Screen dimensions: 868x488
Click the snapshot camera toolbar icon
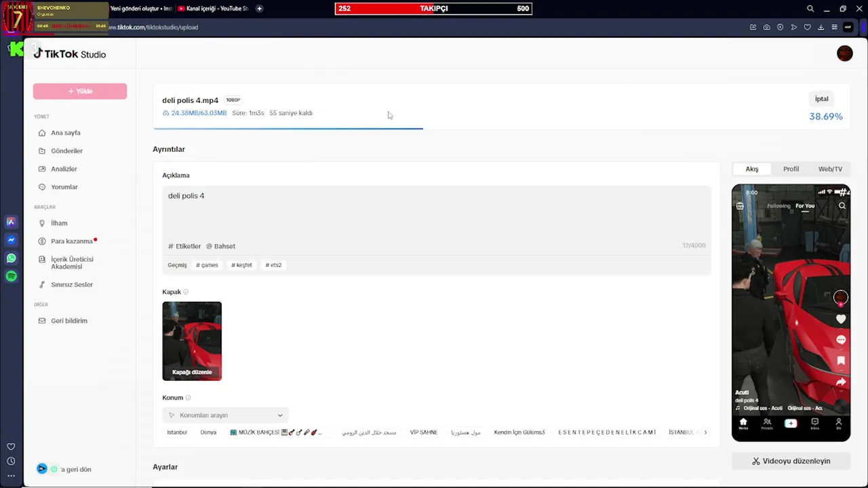[766, 27]
